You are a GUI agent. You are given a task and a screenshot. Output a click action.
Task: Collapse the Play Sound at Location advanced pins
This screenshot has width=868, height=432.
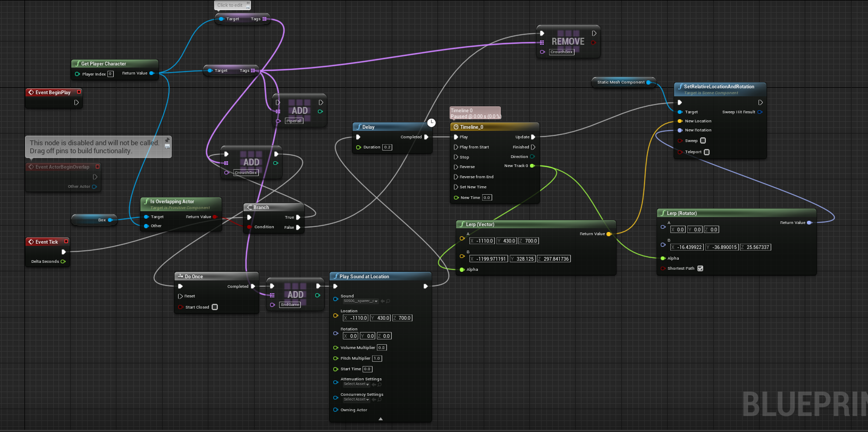pyautogui.click(x=381, y=419)
